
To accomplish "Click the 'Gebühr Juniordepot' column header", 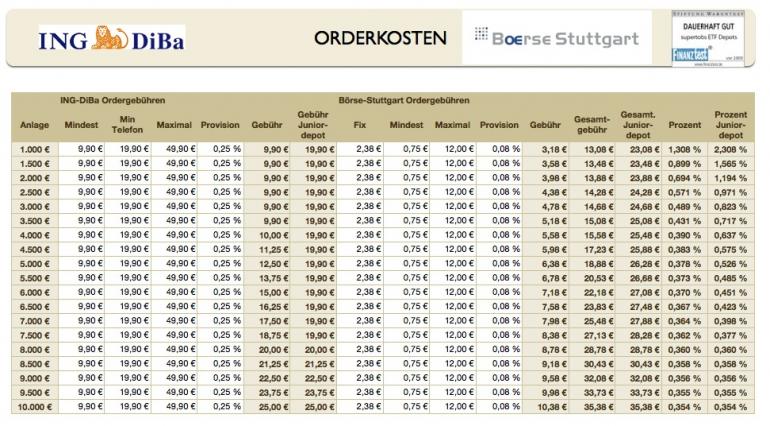I will [313, 125].
